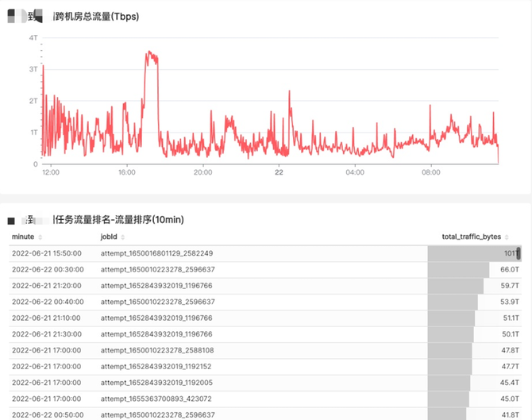The height and width of the screenshot is (420, 532).
Task: Open the 跨机房总流量(Tbps) panel title menu
Action: coord(95,17)
